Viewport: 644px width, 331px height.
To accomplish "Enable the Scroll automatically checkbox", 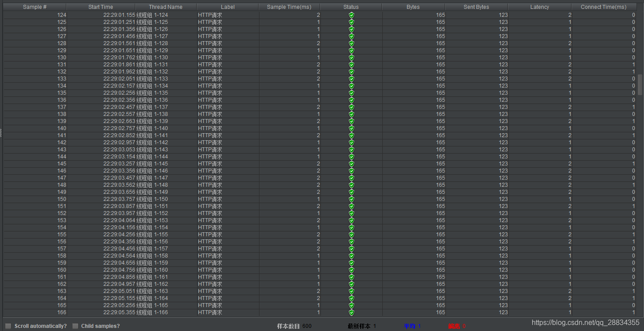I will (x=8, y=326).
